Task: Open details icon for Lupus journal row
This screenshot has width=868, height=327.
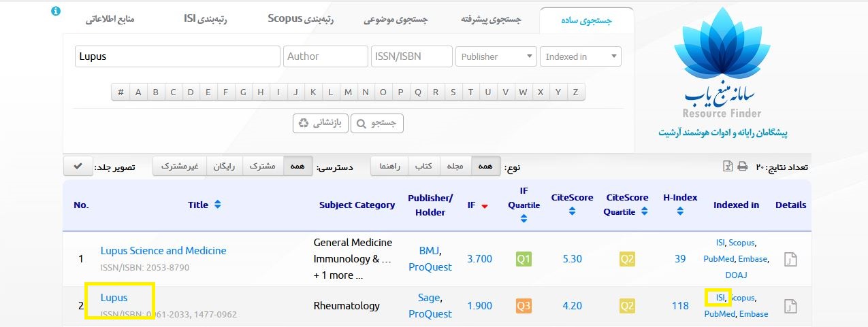Action: tap(790, 306)
